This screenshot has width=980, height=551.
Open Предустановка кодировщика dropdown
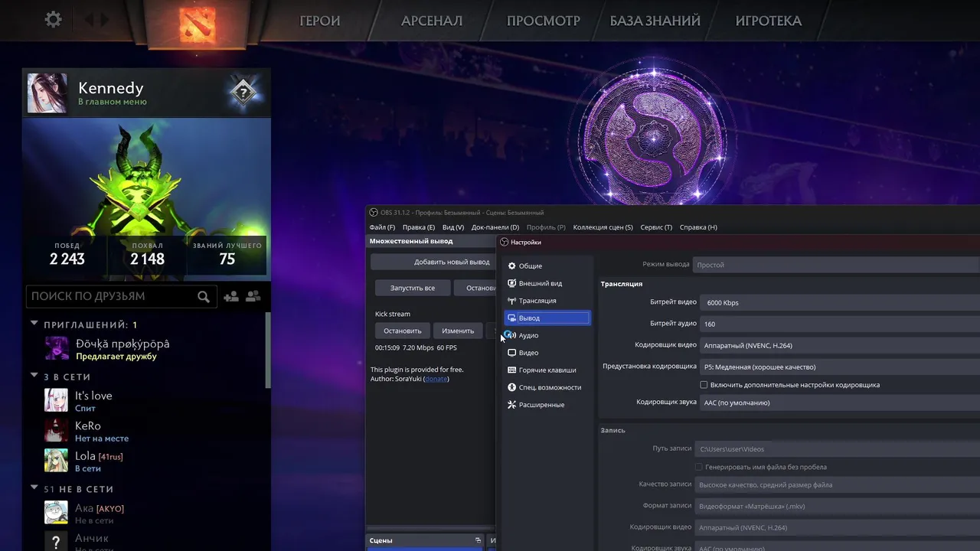tap(840, 367)
